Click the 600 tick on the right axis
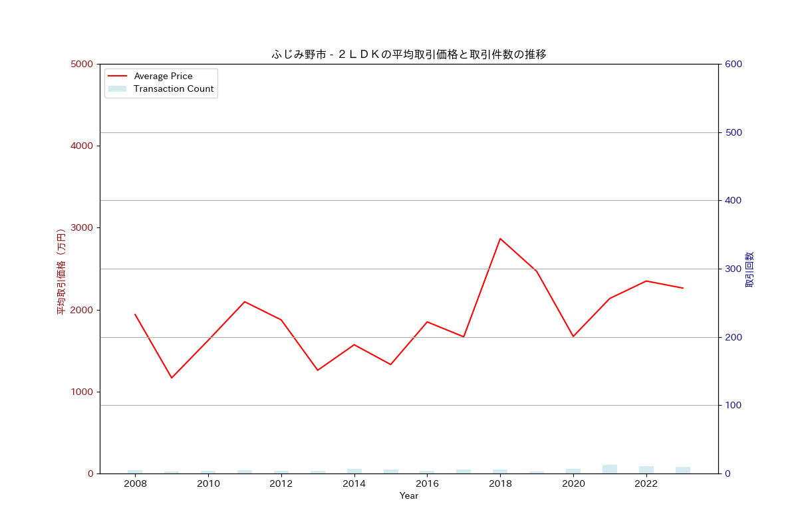 pyautogui.click(x=733, y=65)
